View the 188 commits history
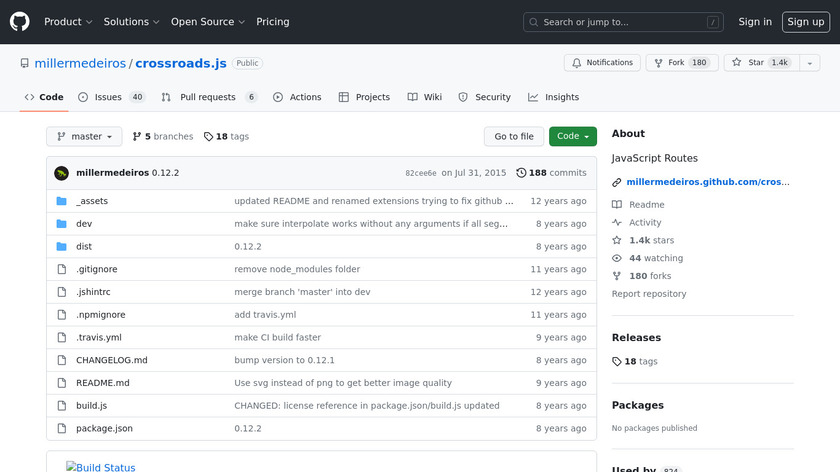 click(x=551, y=173)
